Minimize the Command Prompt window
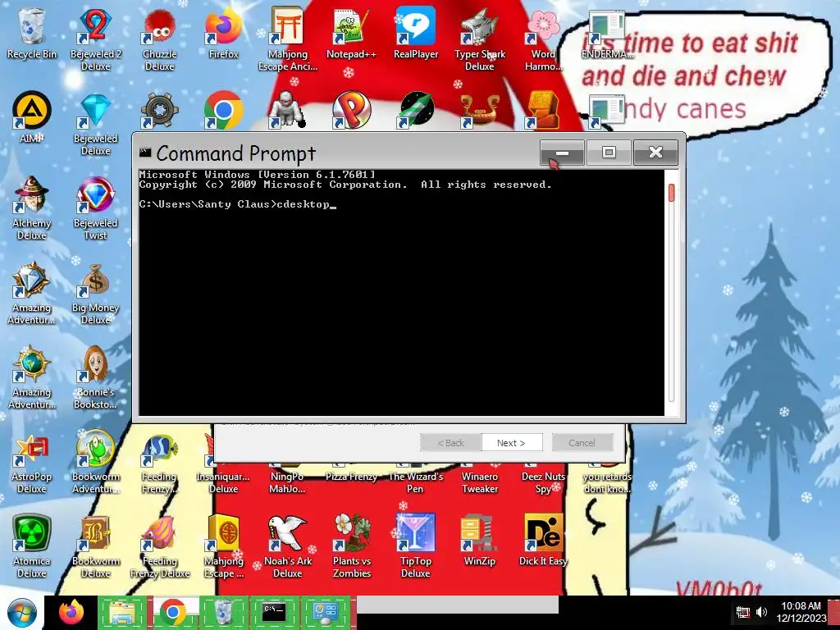 coord(562,153)
